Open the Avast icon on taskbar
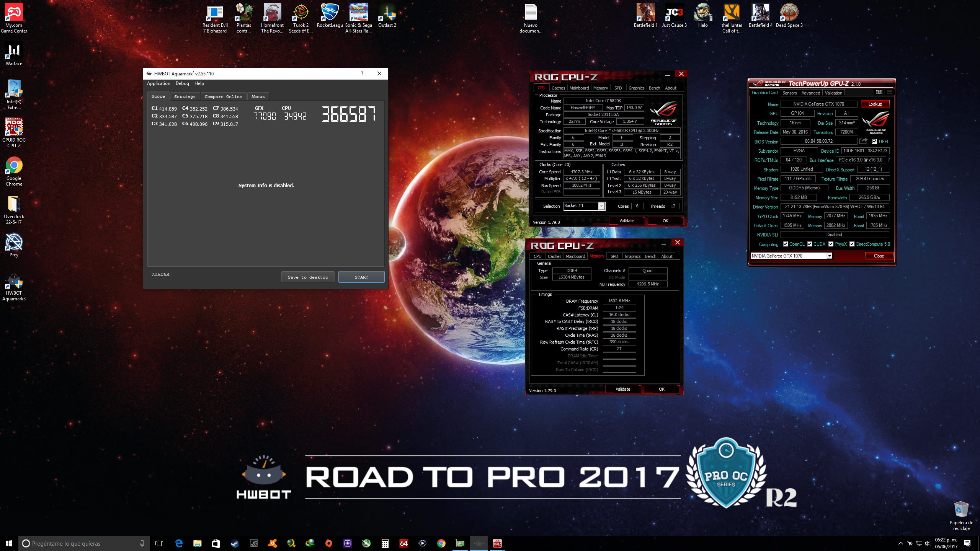The height and width of the screenshot is (551, 980). click(272, 543)
